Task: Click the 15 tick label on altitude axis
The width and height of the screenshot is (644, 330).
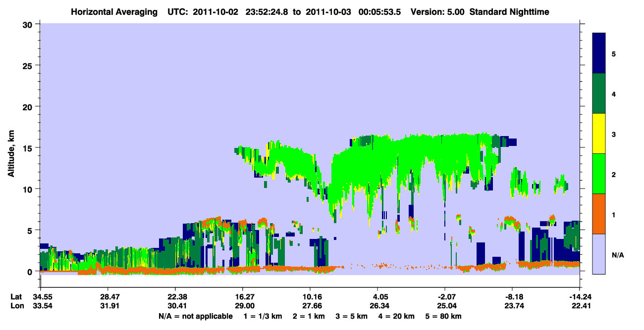Action: (28, 148)
